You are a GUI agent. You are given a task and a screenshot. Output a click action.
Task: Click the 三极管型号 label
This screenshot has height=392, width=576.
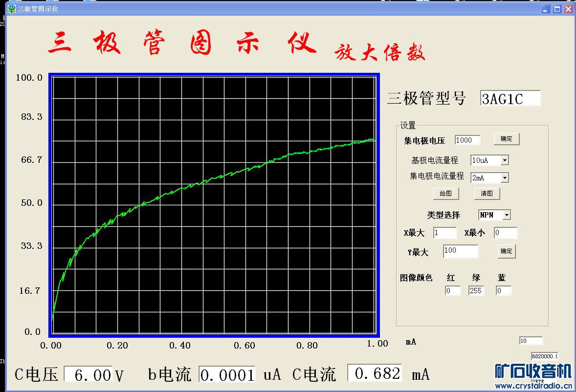pyautogui.click(x=426, y=98)
